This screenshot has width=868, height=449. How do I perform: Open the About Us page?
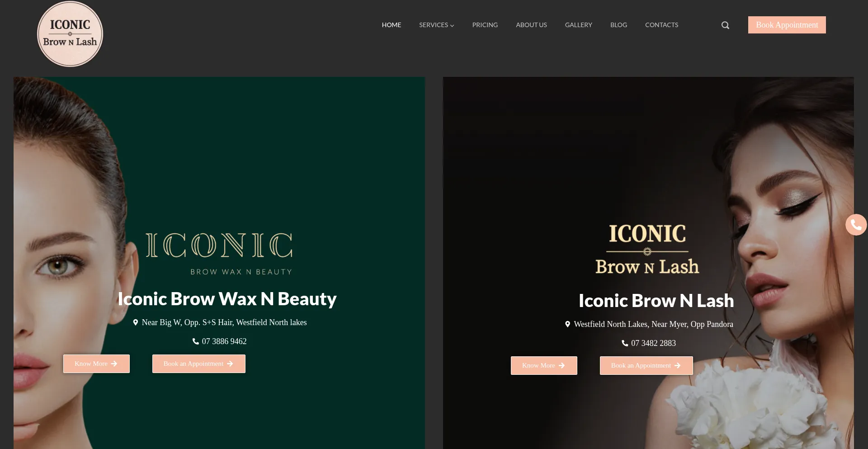tap(531, 25)
